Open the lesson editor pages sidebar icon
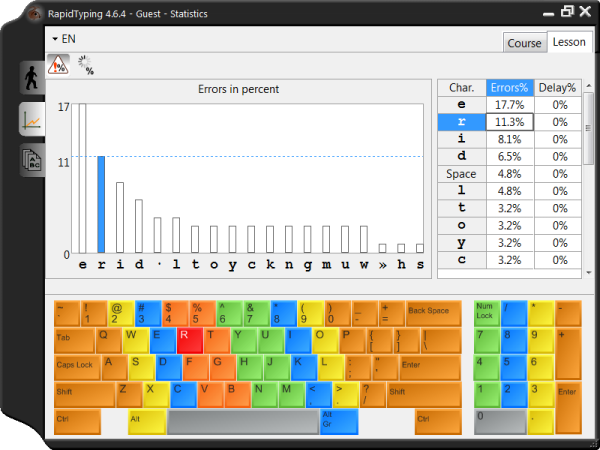Screen dimensions: 600x450 (32, 160)
